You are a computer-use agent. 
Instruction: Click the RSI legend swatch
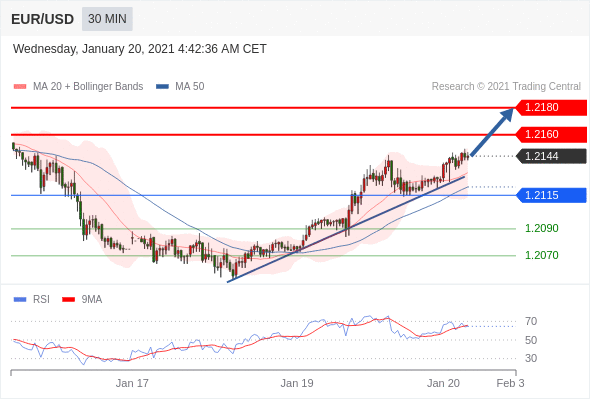tap(20, 300)
